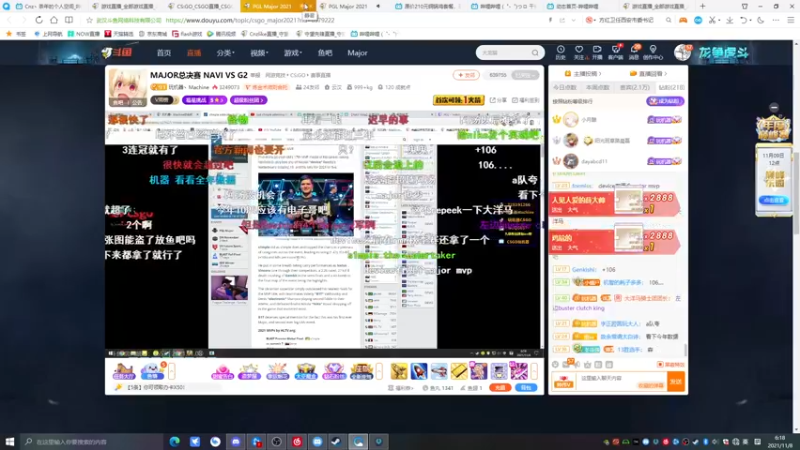Click the + 关注 follow button
800x450 pixels.
[466, 75]
